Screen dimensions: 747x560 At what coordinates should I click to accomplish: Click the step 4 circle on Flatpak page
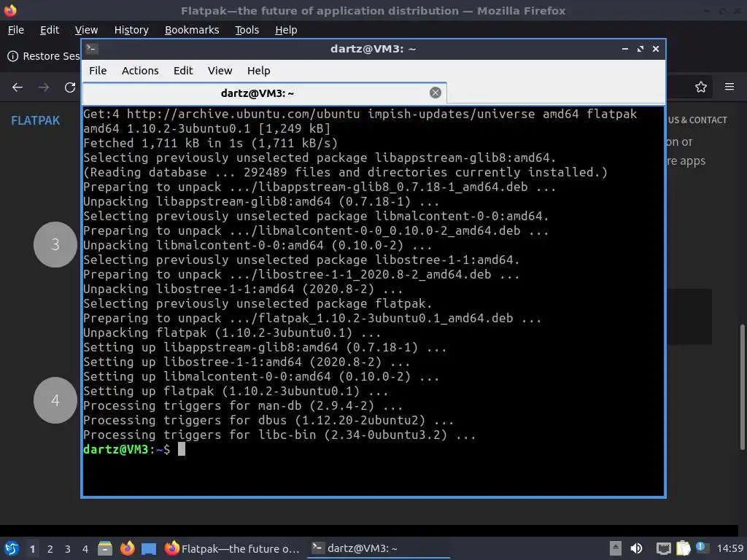tap(55, 400)
